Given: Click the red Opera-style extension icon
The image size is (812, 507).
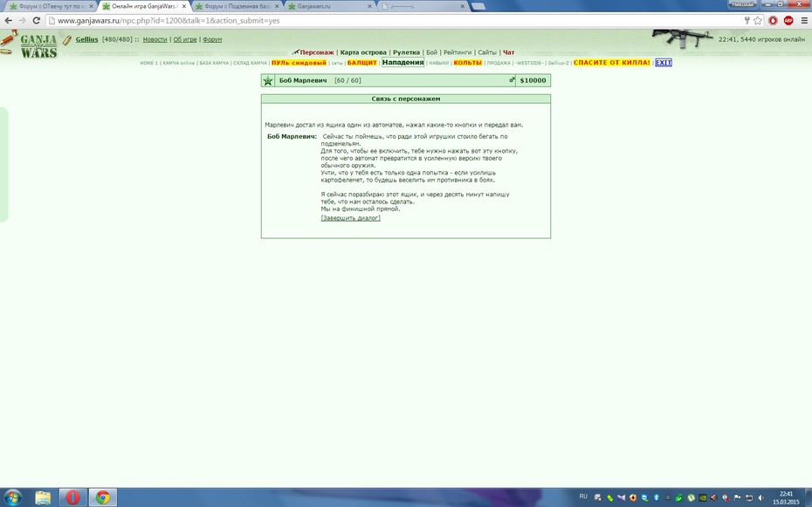Looking at the screenshot, I should (x=774, y=21).
